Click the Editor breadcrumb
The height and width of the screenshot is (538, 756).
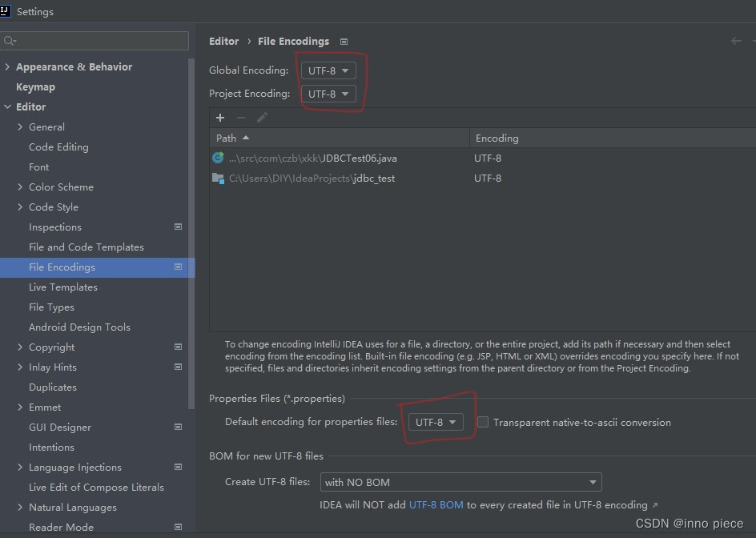coord(223,41)
